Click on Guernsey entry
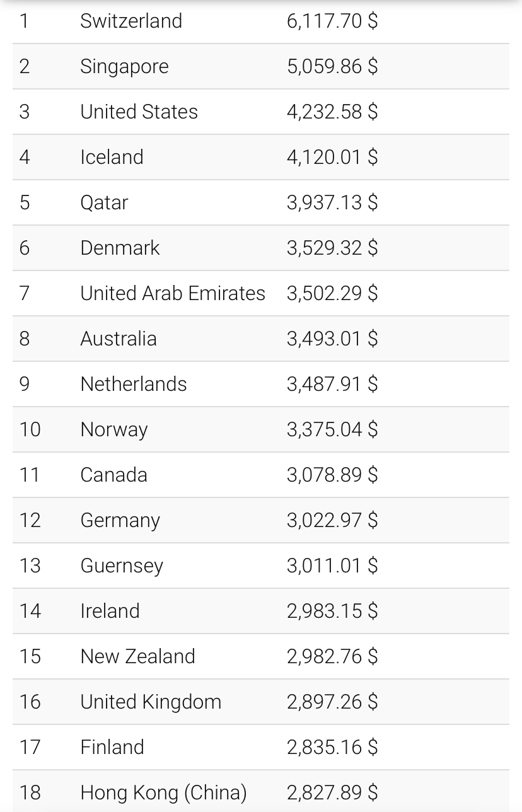 122,565
